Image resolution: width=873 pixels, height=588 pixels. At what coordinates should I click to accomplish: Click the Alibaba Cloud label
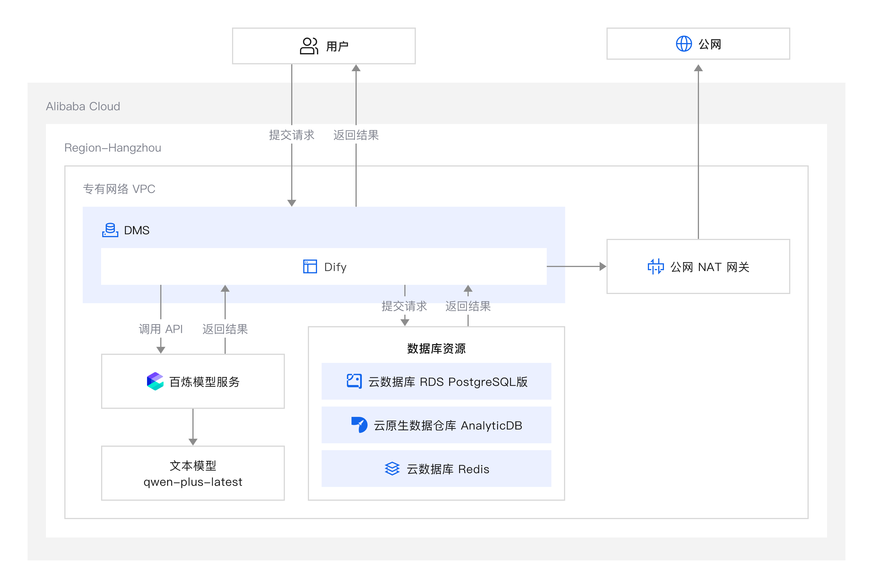coord(83,107)
